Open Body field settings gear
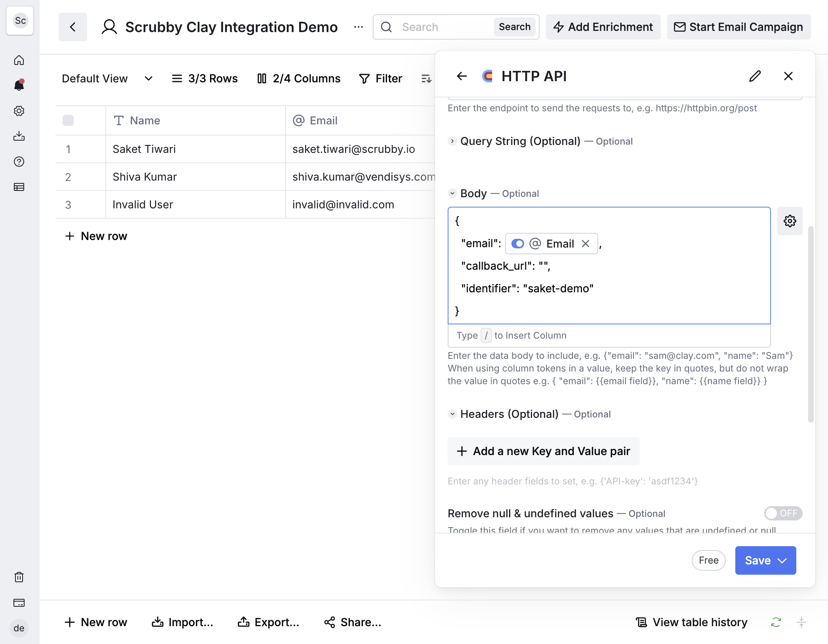The image size is (828, 644). pos(790,221)
